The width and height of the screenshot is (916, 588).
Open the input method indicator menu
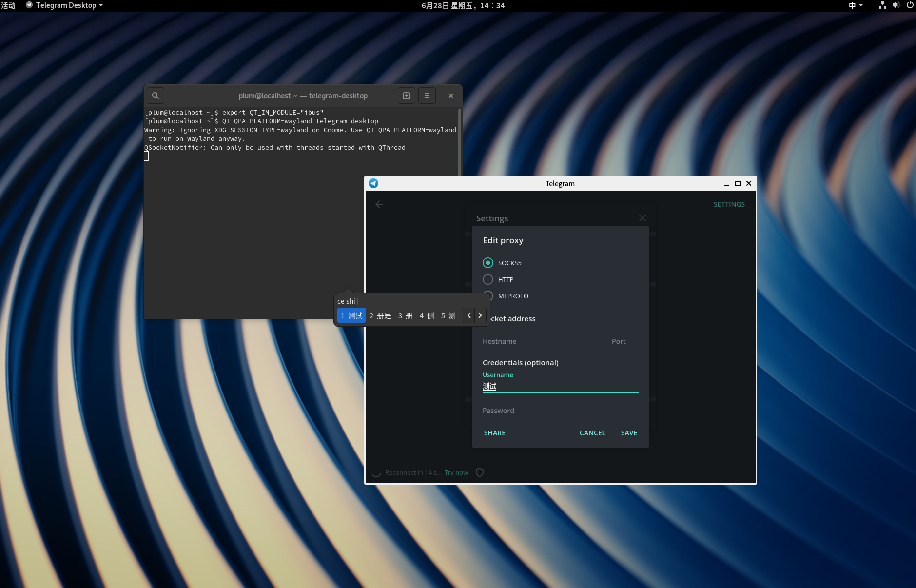856,5
